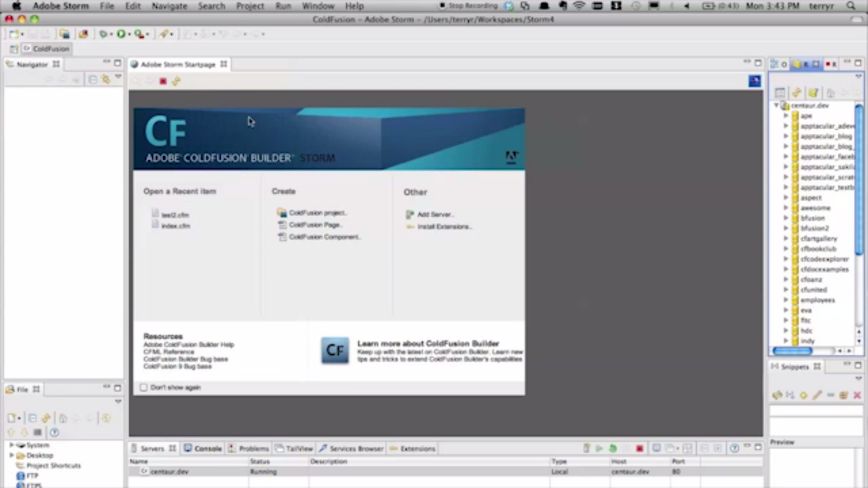The width and height of the screenshot is (868, 488).
Task: Click the Spotlight search icon in menu bar
Action: coord(850,6)
